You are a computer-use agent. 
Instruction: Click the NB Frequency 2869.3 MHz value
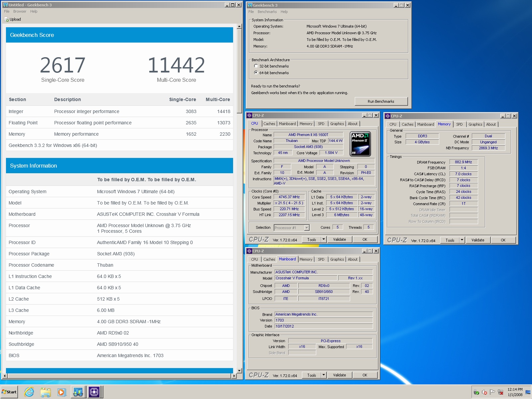pos(488,148)
